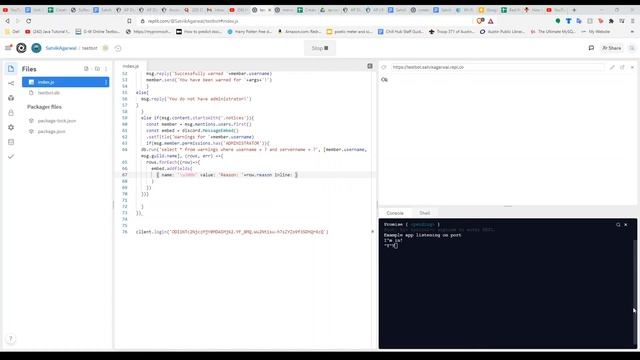The height and width of the screenshot is (360, 640).
Task: Click the client.login line in the editor
Action: tap(232, 232)
